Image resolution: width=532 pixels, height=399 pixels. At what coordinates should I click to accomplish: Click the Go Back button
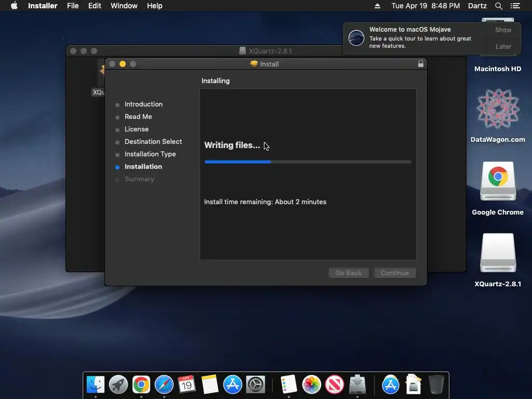(349, 273)
